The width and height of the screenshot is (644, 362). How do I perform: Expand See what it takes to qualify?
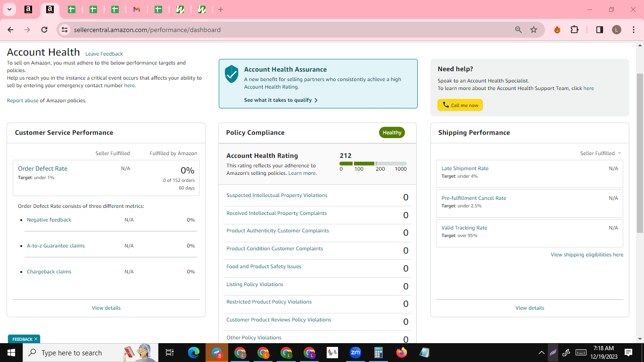[281, 100]
